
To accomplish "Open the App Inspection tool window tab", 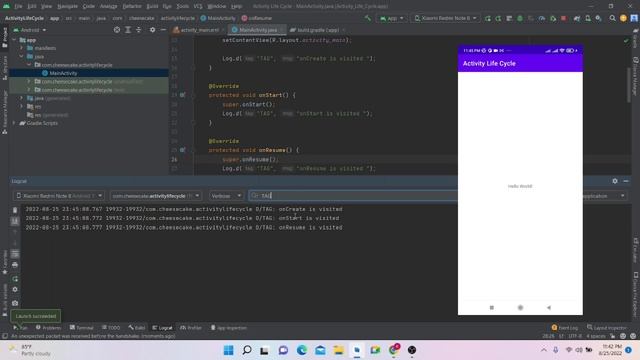I will tap(229, 328).
